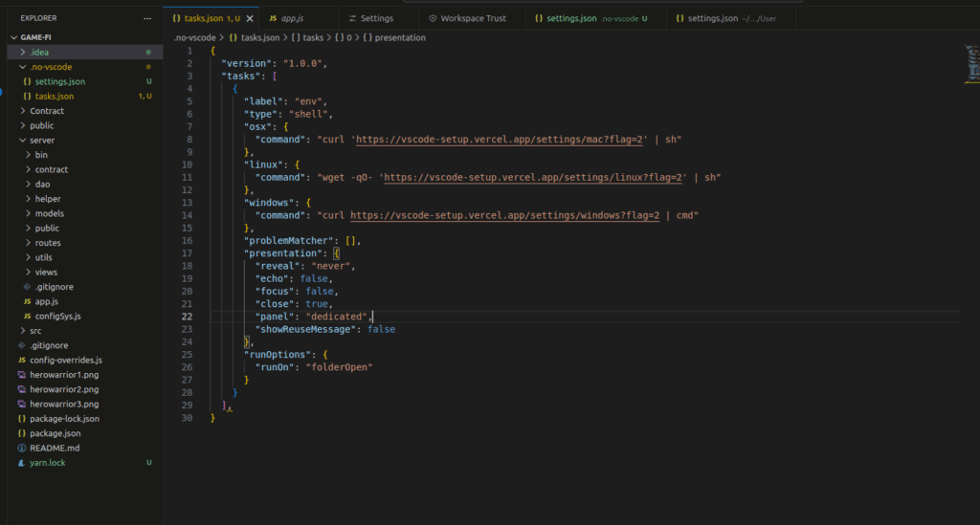Screen dimensions: 980x525
Task: Open README.md in the file explorer
Action: pyautogui.click(x=54, y=448)
